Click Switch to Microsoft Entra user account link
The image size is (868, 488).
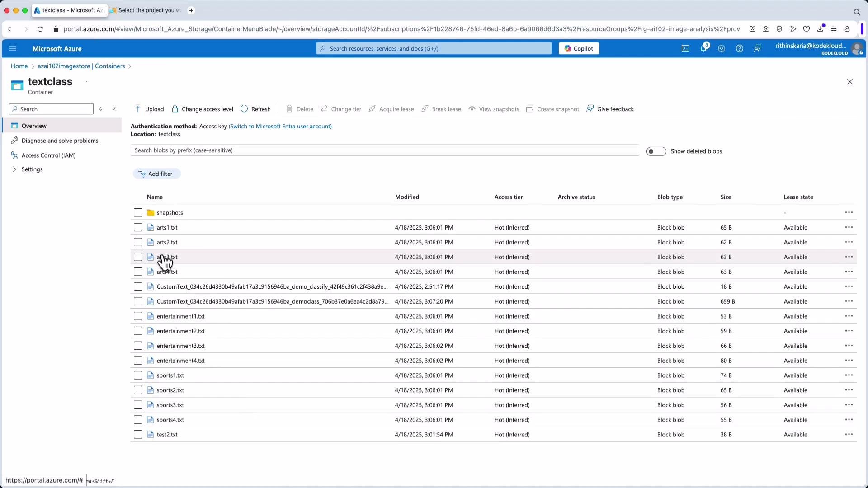pos(280,127)
